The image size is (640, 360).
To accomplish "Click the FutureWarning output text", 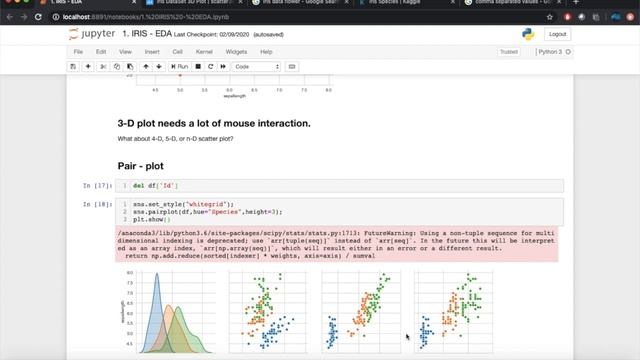I will coord(337,244).
